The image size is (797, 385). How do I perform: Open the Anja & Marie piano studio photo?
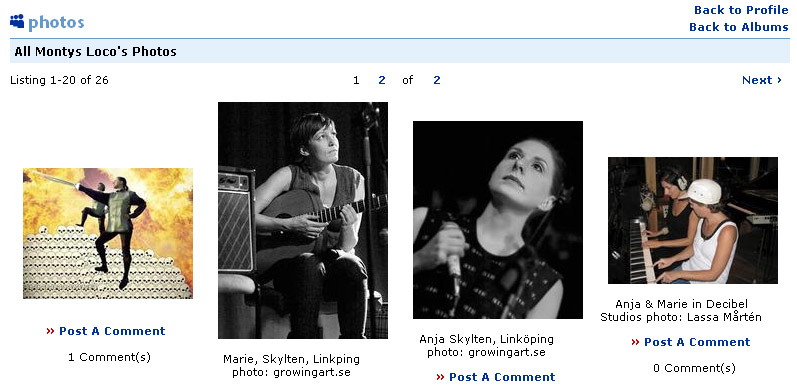(693, 220)
